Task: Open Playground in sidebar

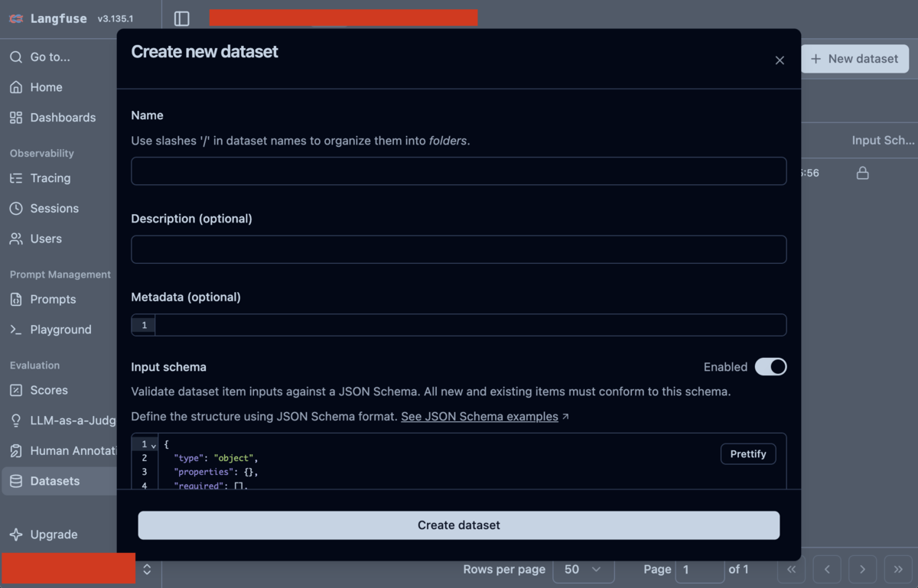Action: point(60,330)
